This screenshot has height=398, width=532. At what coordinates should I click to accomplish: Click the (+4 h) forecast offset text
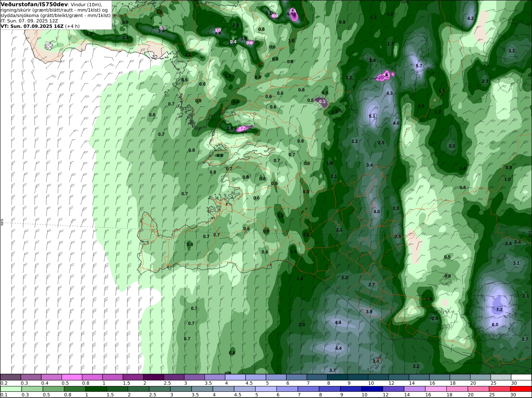click(72, 26)
